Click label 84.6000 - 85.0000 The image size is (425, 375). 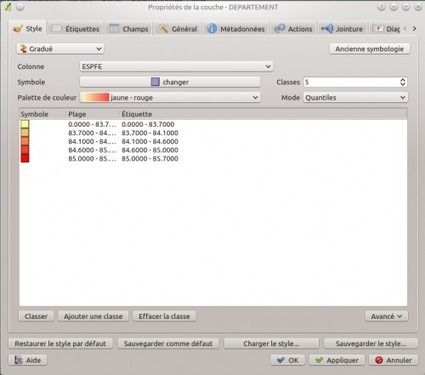(150, 150)
